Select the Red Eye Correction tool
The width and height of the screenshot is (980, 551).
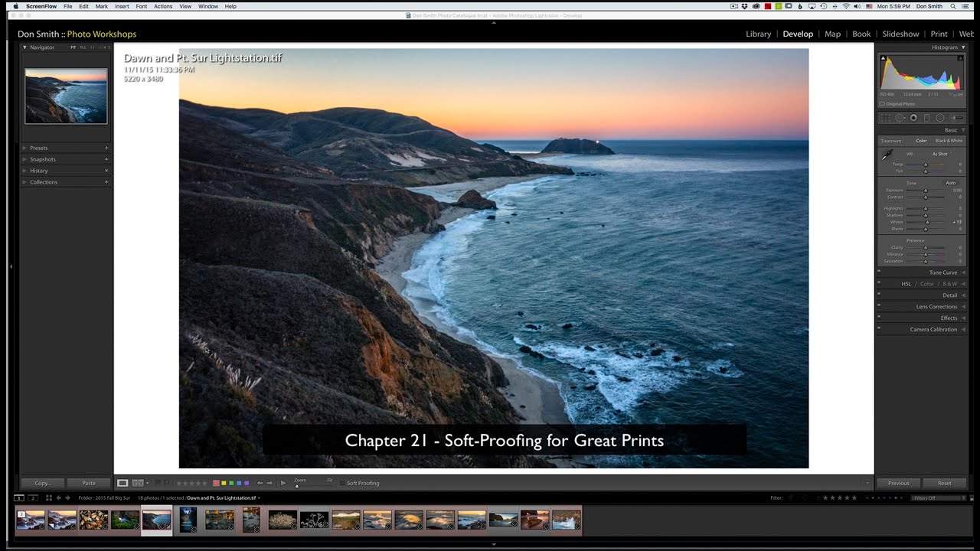913,118
